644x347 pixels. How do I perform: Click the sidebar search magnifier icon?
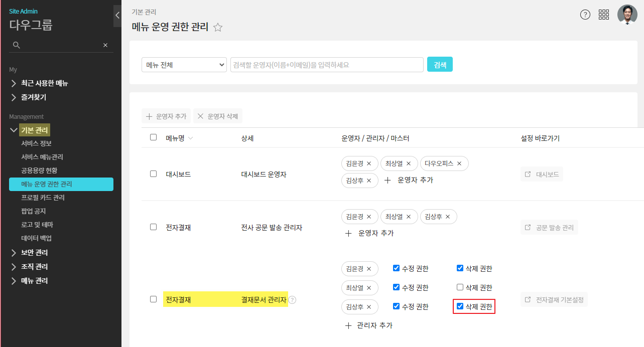[17, 45]
